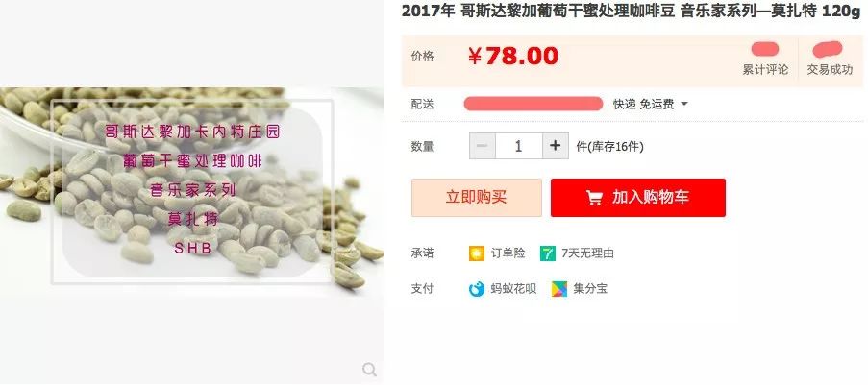
Task: Click the 蚂蚁花呗 blue icon
Action: pos(476,289)
